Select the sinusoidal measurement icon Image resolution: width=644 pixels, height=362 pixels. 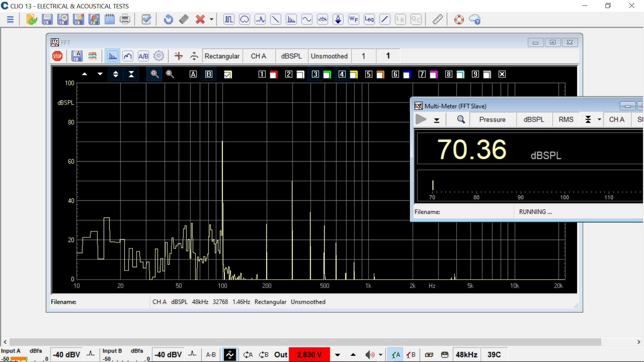tap(307, 19)
